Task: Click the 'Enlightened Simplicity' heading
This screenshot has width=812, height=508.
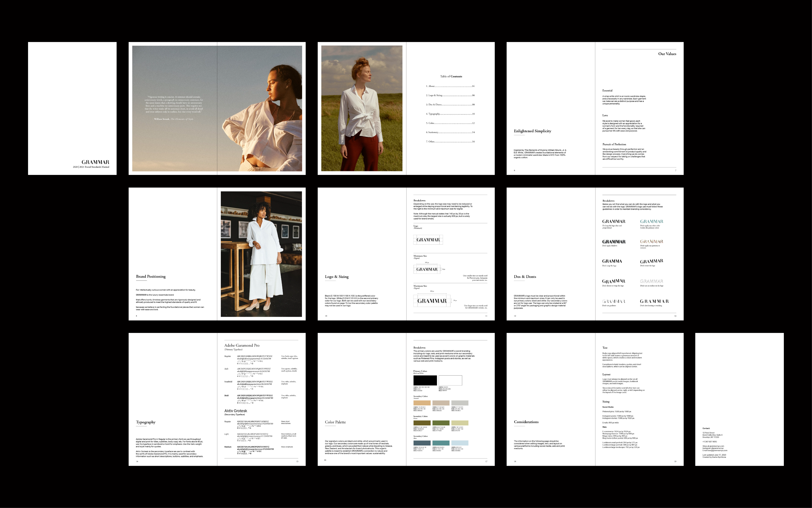Action: coord(532,131)
